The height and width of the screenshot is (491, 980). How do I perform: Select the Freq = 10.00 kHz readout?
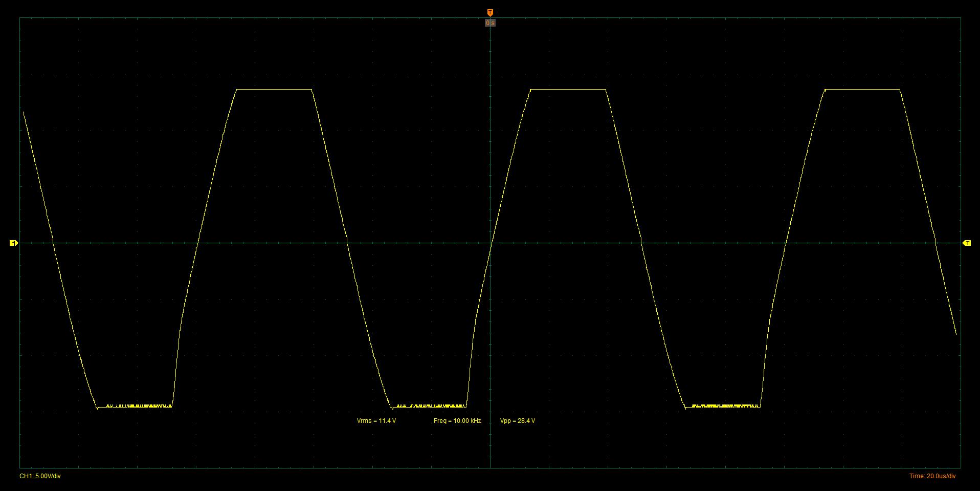point(457,421)
